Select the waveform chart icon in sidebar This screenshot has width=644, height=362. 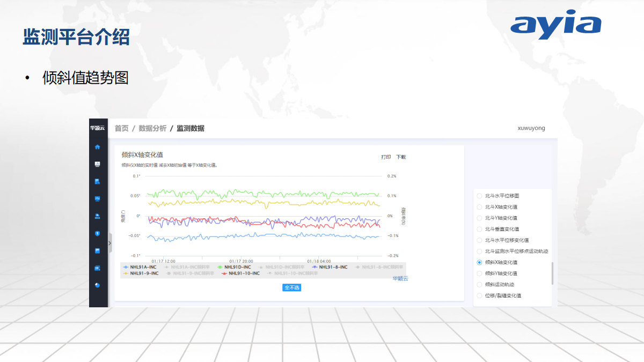click(x=98, y=198)
